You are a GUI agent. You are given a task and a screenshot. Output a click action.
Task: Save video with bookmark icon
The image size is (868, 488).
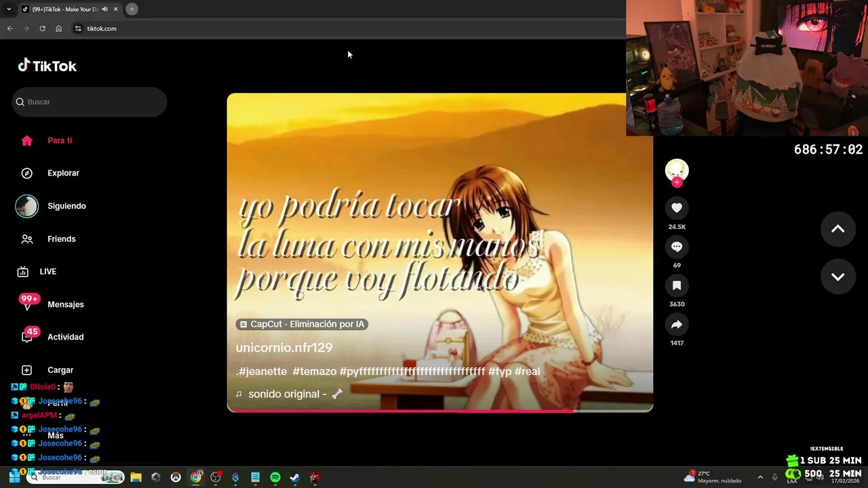(x=677, y=285)
